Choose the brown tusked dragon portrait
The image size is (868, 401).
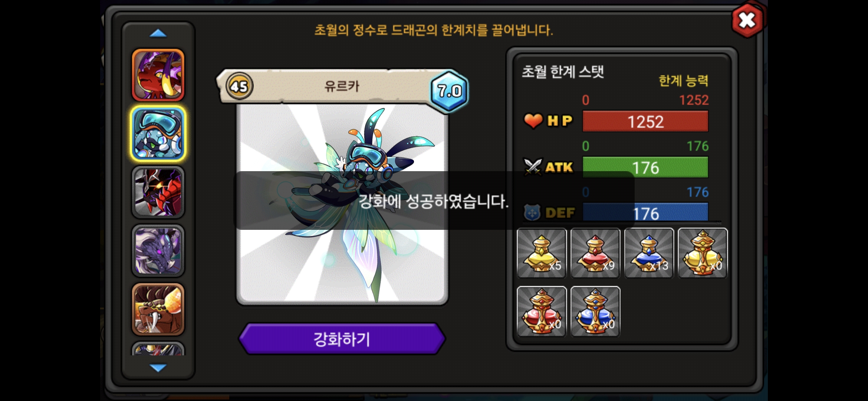(158, 309)
